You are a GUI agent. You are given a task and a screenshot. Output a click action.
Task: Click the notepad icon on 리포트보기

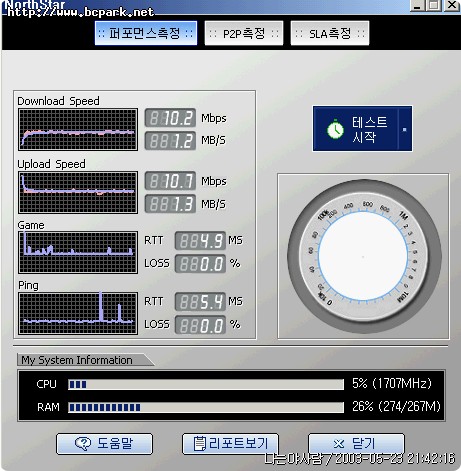click(200, 444)
